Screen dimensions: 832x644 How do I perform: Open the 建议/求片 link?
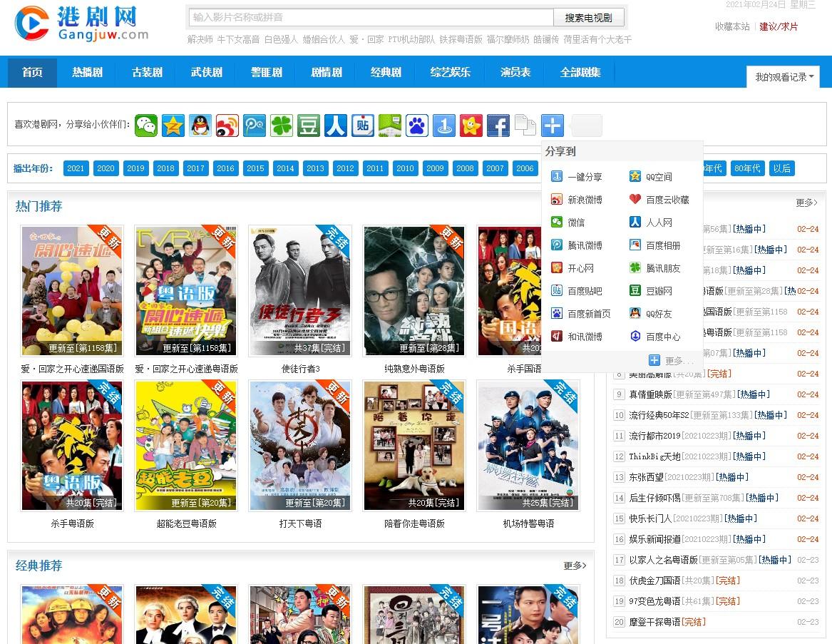coord(779,26)
